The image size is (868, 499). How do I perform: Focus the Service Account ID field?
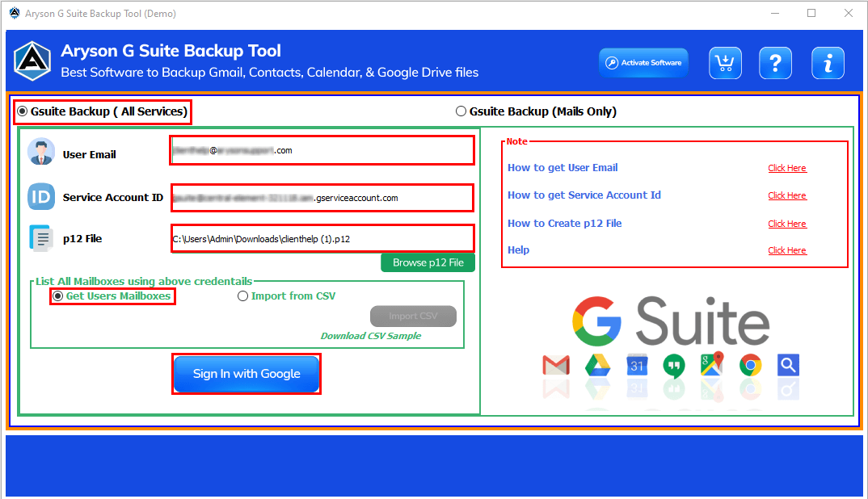322,198
